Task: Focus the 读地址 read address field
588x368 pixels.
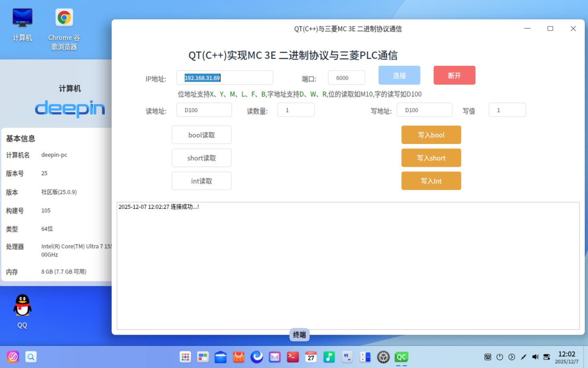Action: (204, 110)
